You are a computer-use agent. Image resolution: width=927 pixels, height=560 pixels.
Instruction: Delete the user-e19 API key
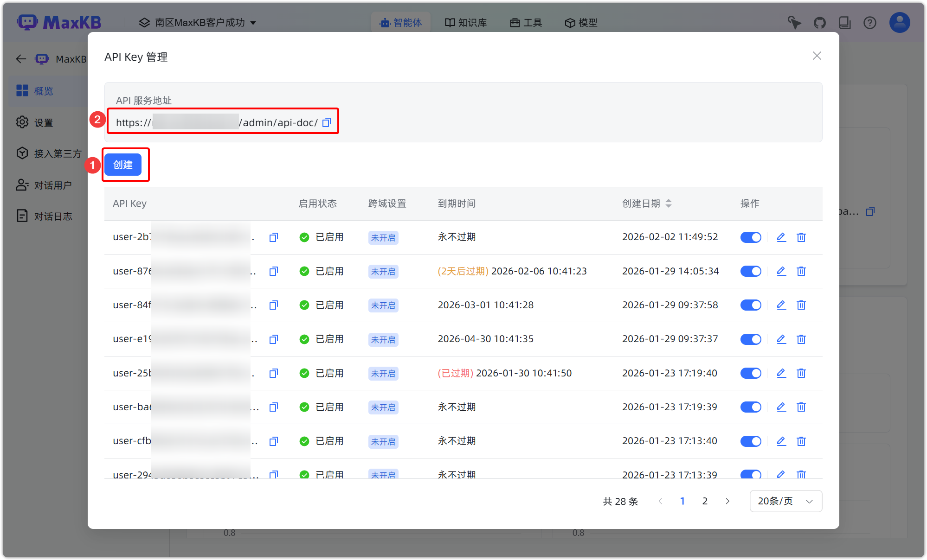click(x=801, y=339)
